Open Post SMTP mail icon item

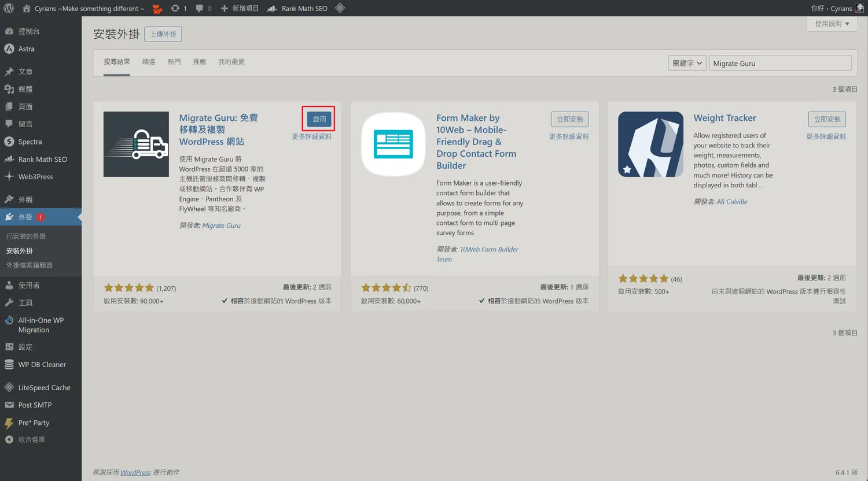9,405
